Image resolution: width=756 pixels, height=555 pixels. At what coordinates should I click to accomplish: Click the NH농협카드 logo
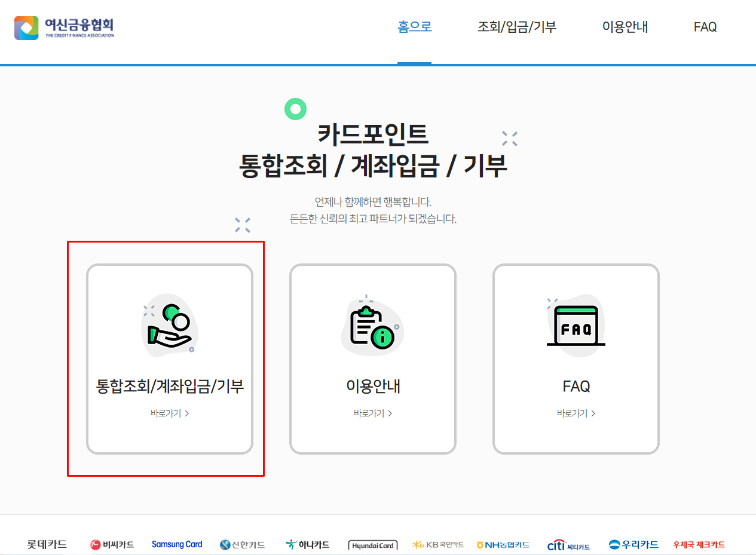pyautogui.click(x=503, y=545)
